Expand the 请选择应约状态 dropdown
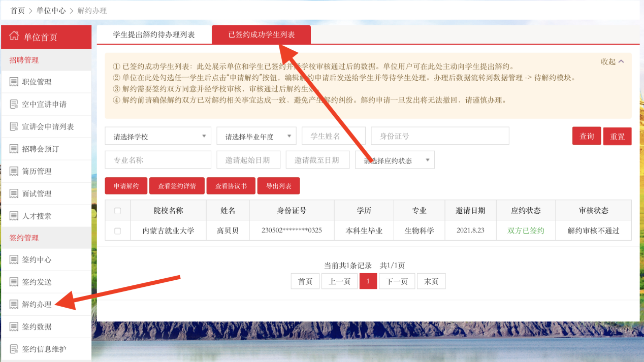The width and height of the screenshot is (644, 362). pyautogui.click(x=395, y=160)
